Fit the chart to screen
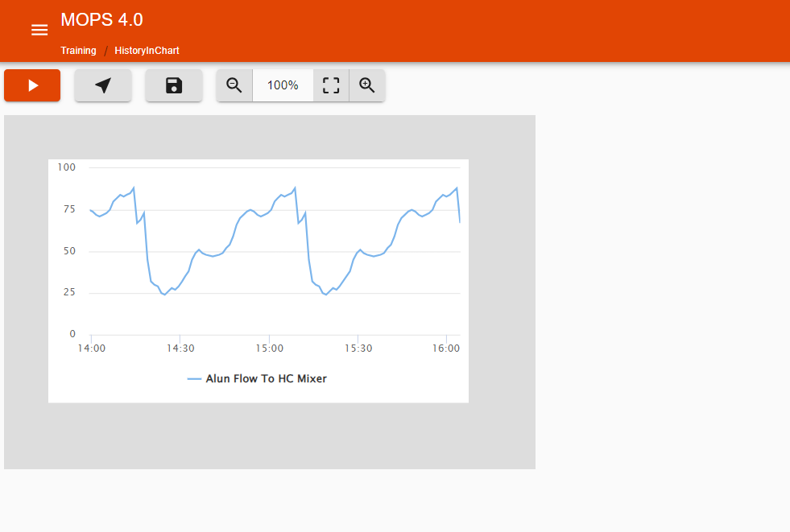This screenshot has height=532, width=790. [331, 85]
